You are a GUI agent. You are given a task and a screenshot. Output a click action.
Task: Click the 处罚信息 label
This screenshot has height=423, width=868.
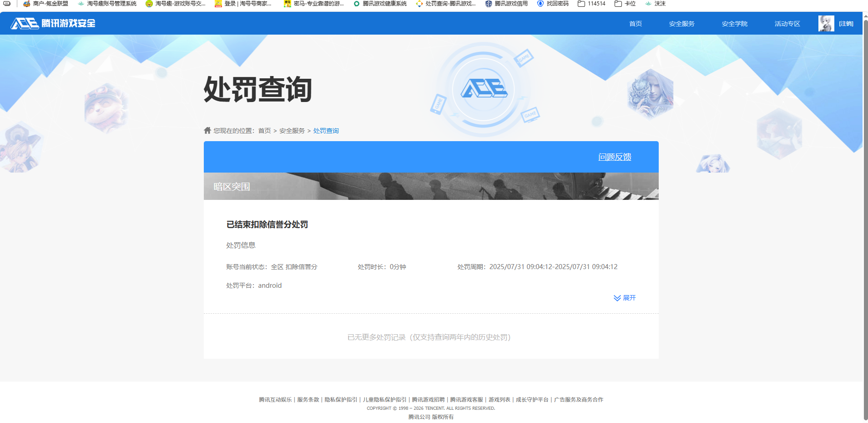(241, 245)
